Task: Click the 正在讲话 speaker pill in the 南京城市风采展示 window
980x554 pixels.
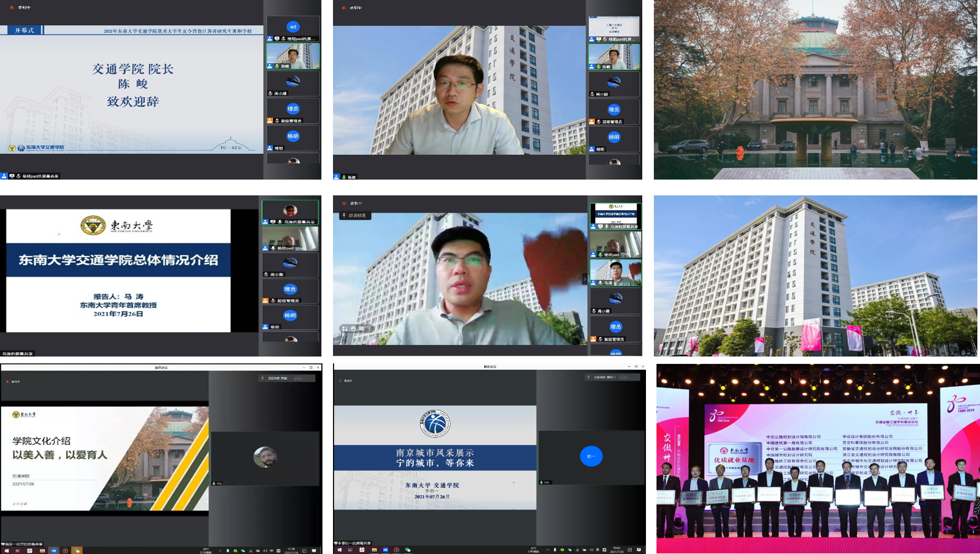Action: (612, 377)
